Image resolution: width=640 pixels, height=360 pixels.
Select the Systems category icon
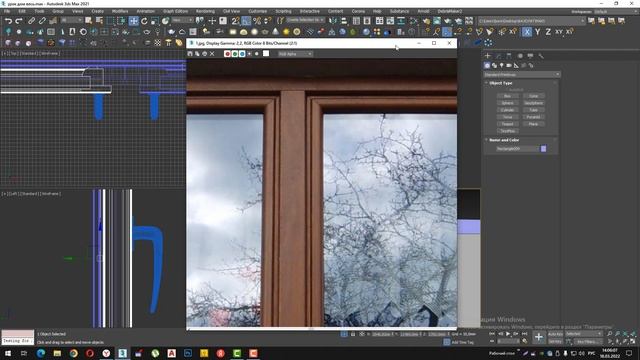tap(531, 65)
